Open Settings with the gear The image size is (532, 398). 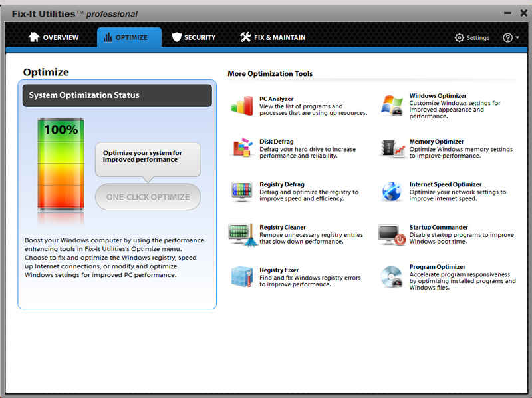coord(472,38)
